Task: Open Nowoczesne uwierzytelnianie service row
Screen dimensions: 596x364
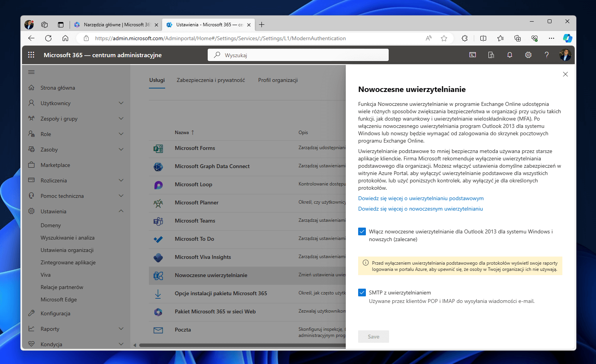Action: click(x=247, y=276)
